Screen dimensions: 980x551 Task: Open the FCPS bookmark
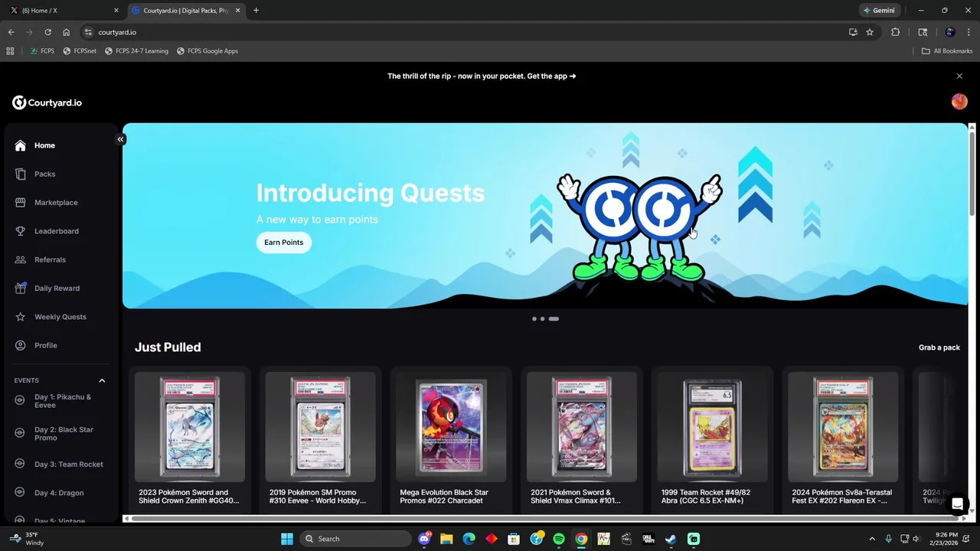tap(42, 51)
